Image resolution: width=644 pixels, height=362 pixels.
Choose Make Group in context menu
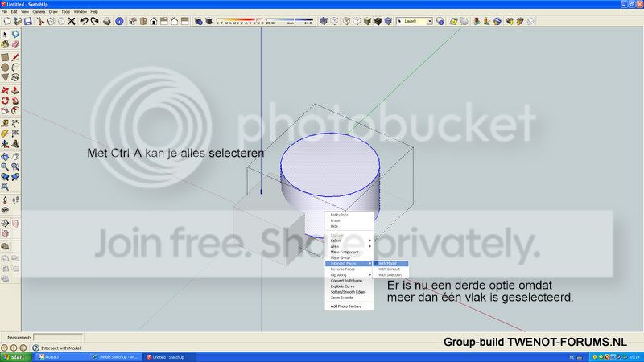(x=349, y=257)
